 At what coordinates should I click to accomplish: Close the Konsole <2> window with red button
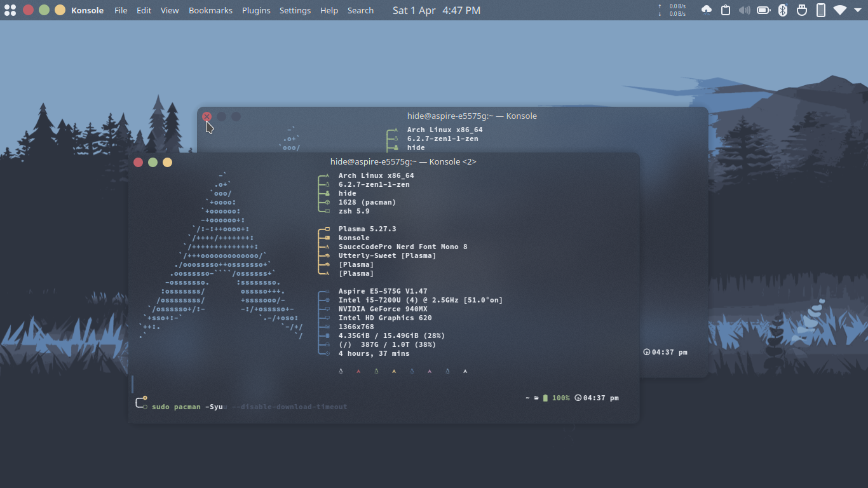click(139, 162)
